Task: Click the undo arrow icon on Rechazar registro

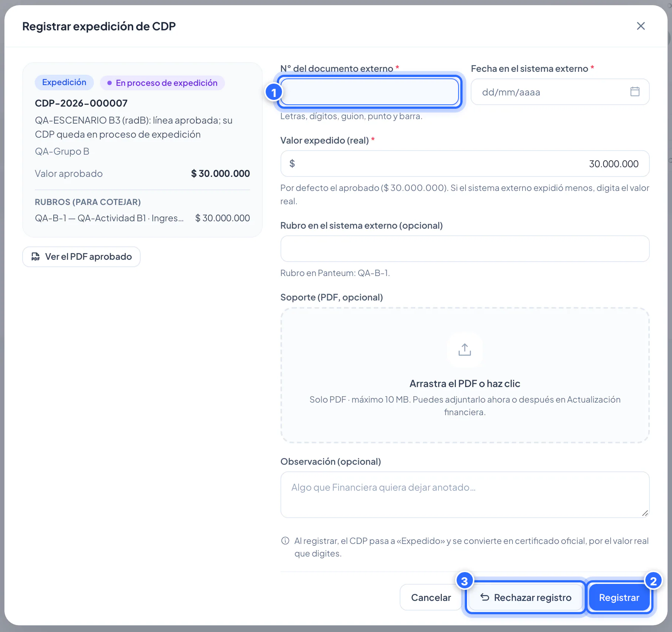Action: pos(485,597)
